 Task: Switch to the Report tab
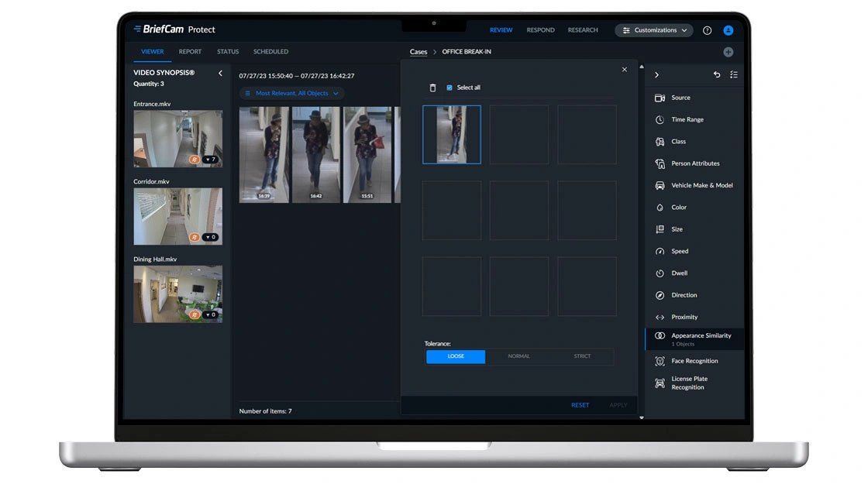(190, 52)
